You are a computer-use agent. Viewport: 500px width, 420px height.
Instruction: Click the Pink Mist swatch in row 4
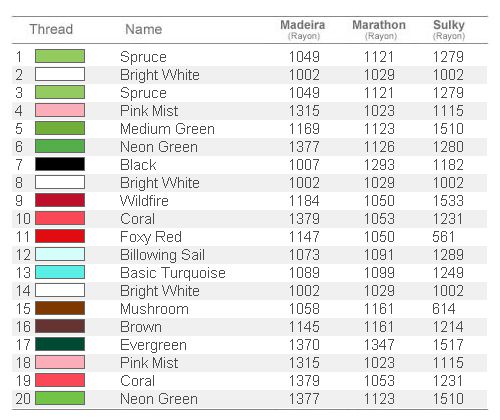coord(60,110)
